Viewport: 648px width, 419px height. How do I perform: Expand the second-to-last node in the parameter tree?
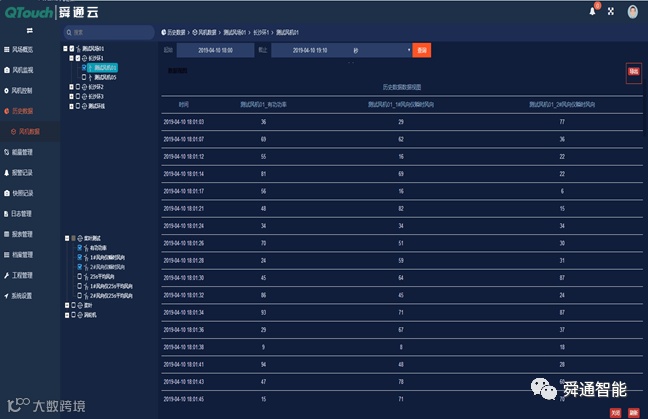(67, 305)
